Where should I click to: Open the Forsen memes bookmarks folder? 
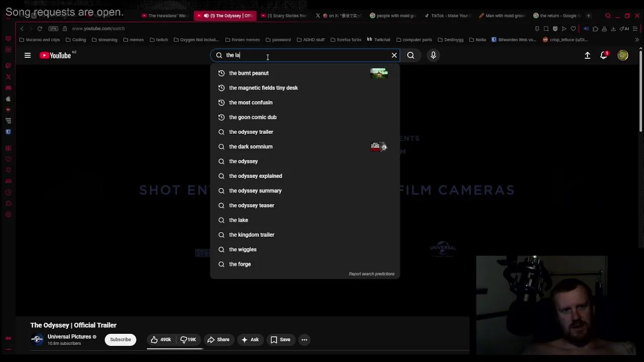pyautogui.click(x=242, y=40)
